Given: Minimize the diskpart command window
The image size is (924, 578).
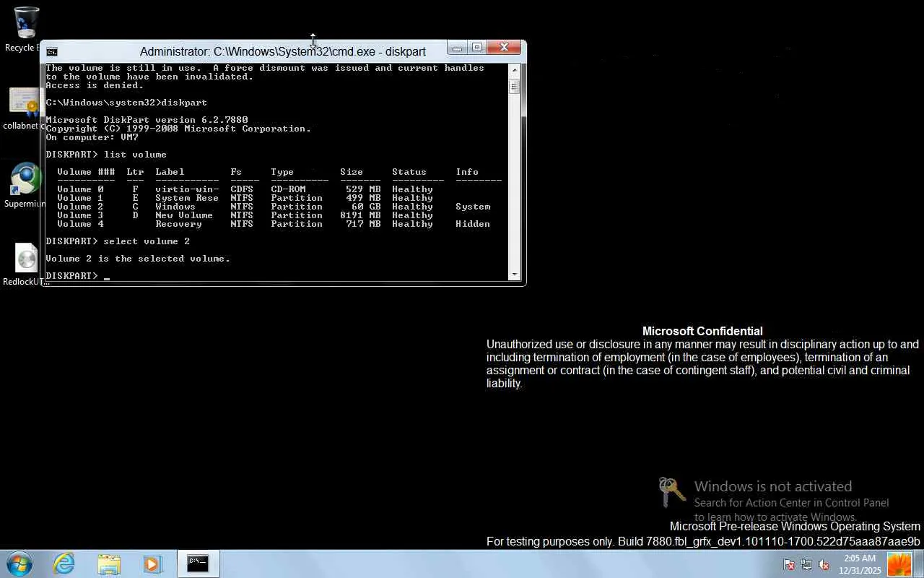Looking at the screenshot, I should click(457, 48).
